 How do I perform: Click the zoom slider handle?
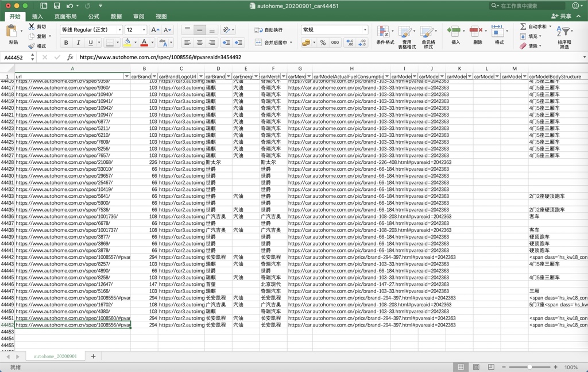[529, 367]
